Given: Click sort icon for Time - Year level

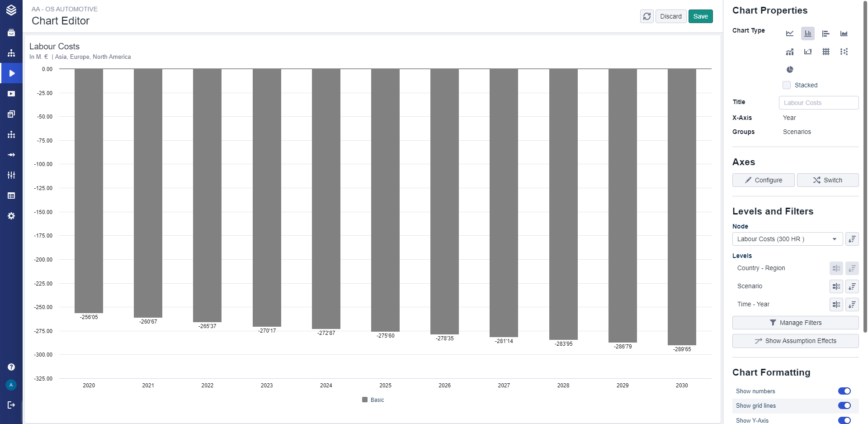Looking at the screenshot, I should tap(852, 305).
